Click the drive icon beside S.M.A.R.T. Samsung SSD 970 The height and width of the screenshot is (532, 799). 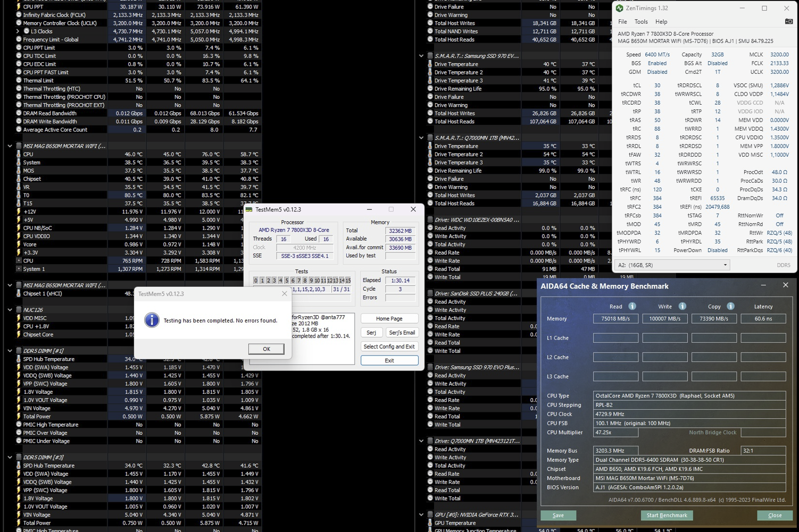[430, 56]
